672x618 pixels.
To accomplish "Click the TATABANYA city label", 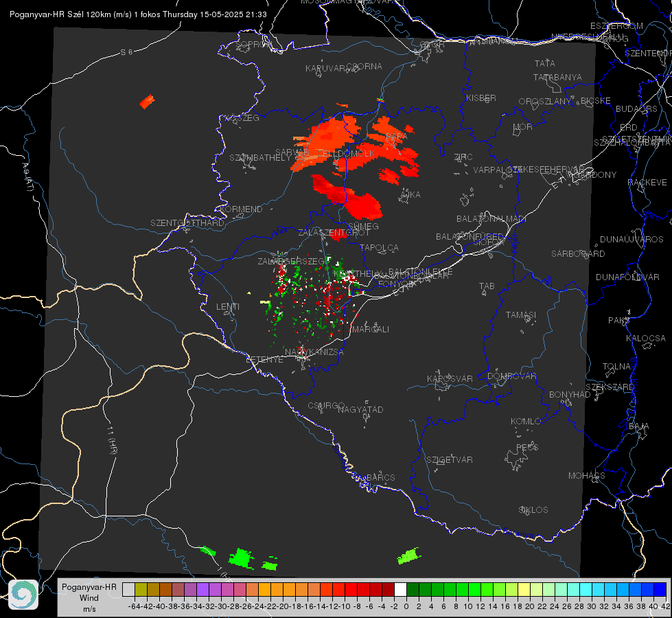I will (x=557, y=77).
